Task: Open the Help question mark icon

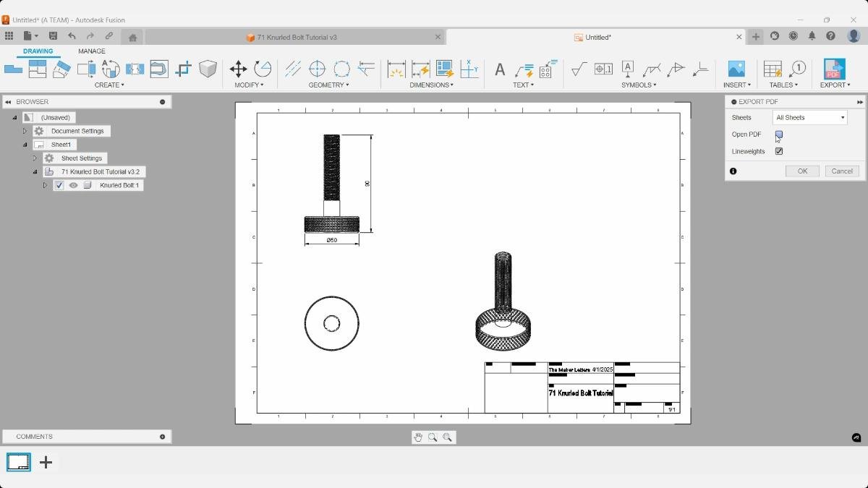Action: [830, 36]
